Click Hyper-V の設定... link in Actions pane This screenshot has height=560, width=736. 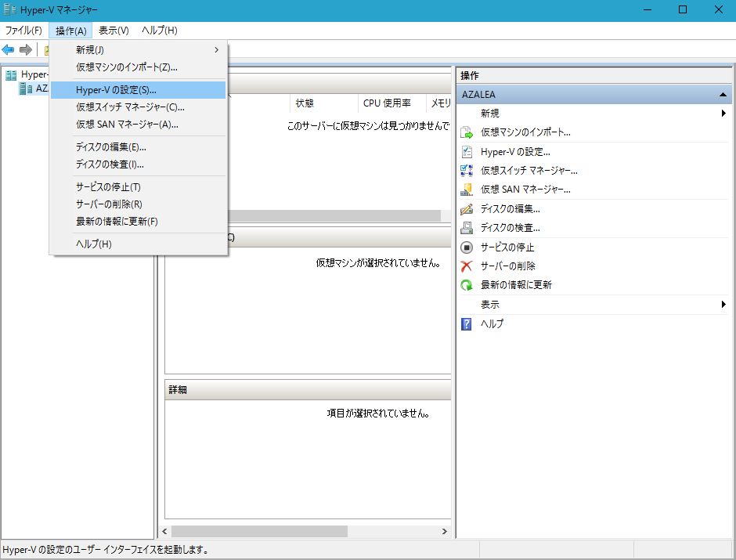pyautogui.click(x=515, y=152)
